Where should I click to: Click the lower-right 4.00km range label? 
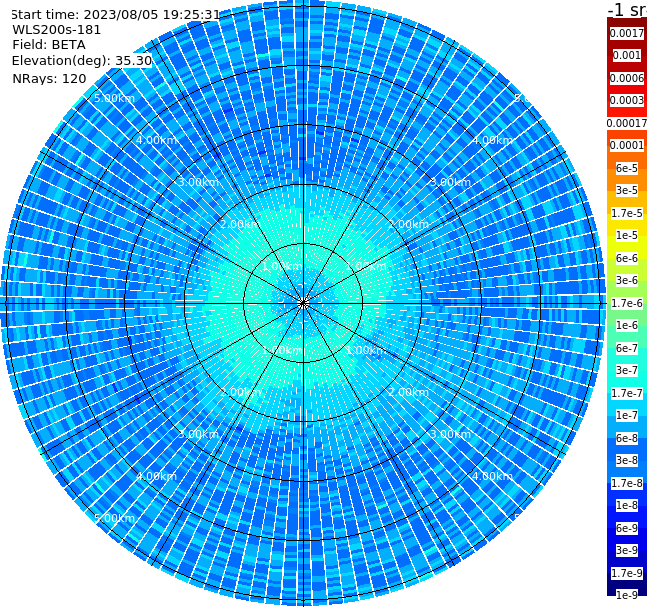click(492, 476)
